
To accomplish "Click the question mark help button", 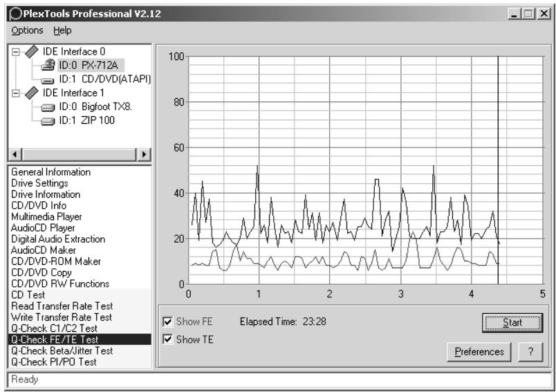I will pyautogui.click(x=530, y=352).
